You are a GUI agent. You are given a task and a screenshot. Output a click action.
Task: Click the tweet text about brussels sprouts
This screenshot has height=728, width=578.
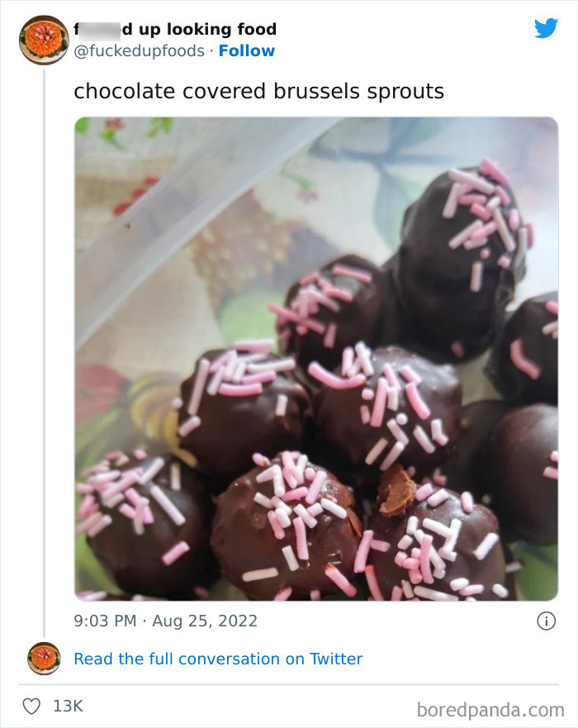click(x=258, y=91)
